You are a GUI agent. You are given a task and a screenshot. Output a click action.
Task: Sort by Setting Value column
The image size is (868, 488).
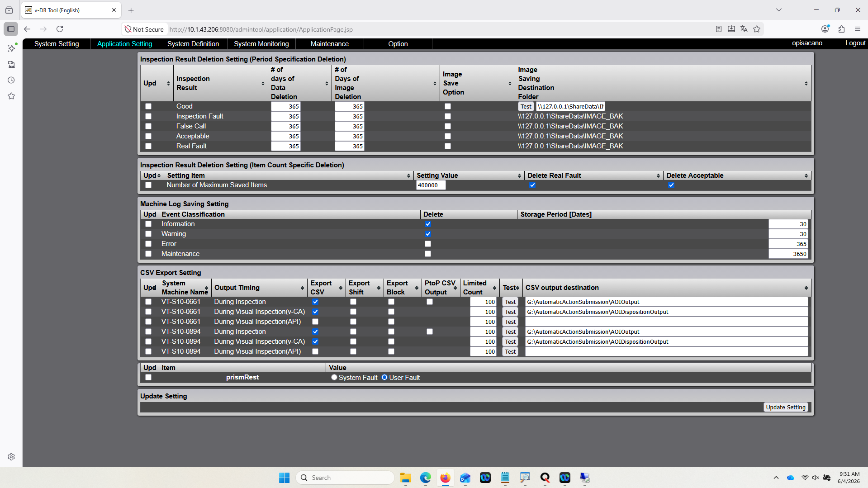(519, 175)
